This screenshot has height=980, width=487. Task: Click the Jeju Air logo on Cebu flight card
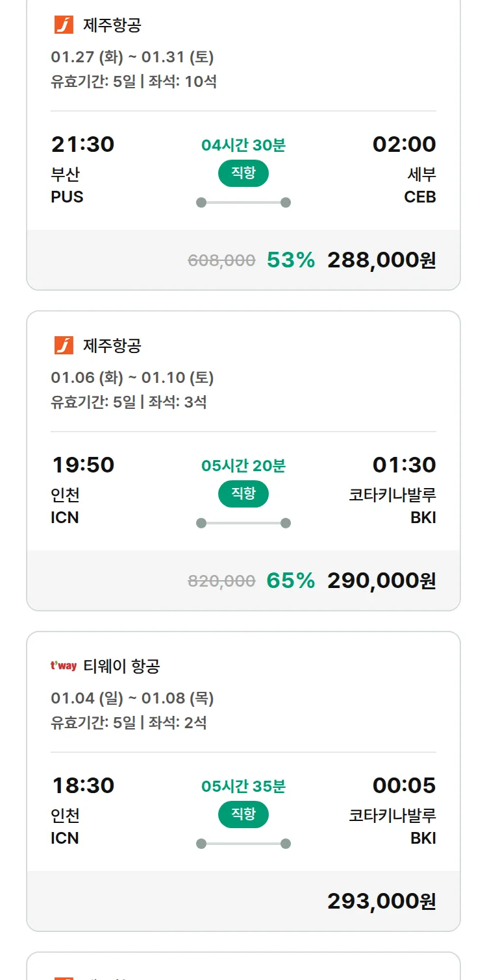point(64,25)
